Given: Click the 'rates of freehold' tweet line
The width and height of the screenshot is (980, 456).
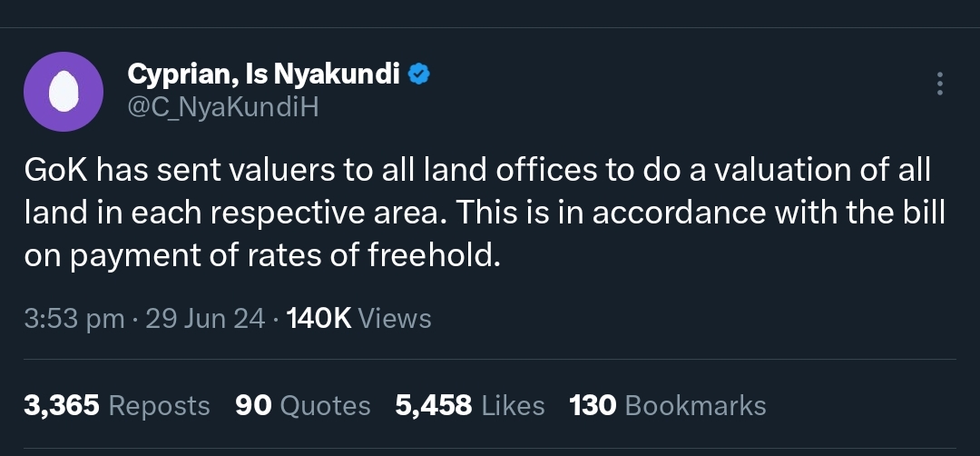Looking at the screenshot, I should [x=261, y=255].
